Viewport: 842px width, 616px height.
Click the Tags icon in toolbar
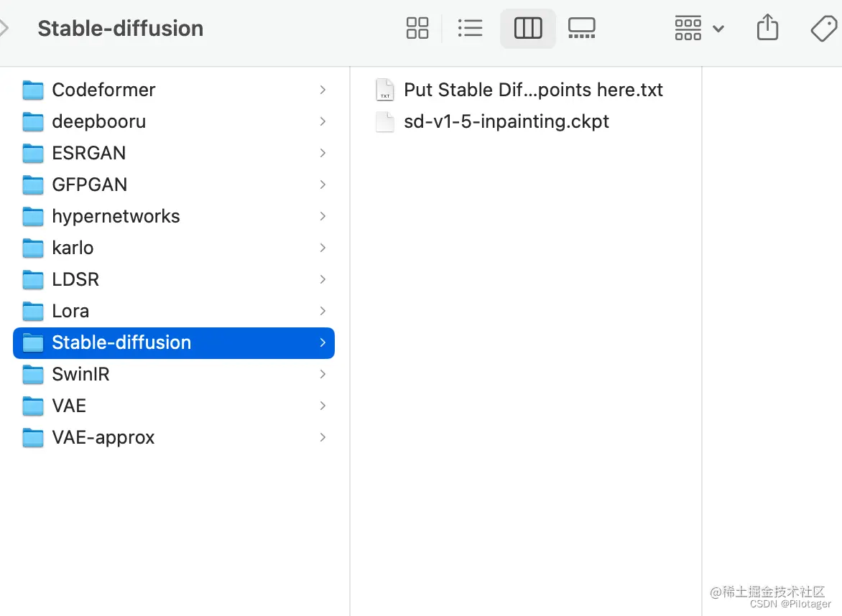[824, 28]
